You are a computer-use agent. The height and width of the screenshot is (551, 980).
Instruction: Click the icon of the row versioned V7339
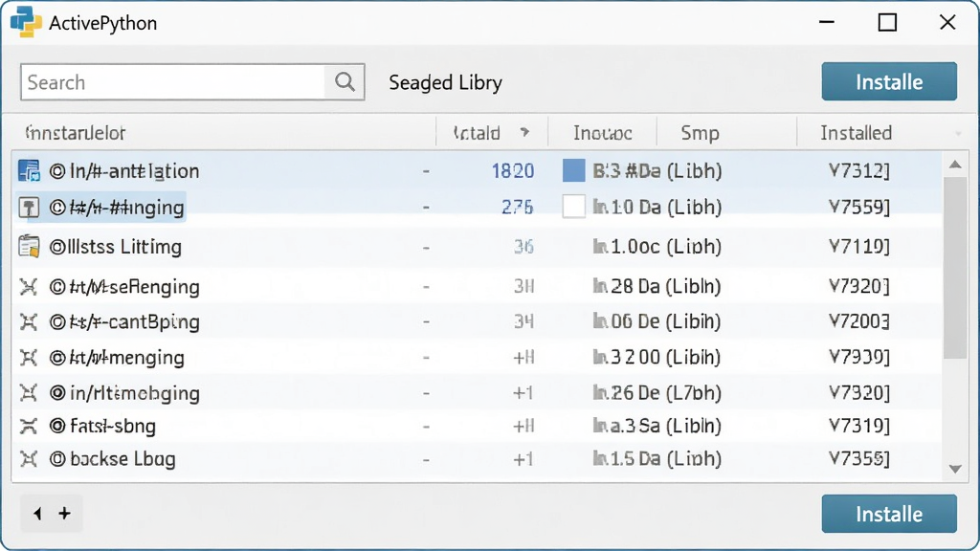tap(28, 358)
